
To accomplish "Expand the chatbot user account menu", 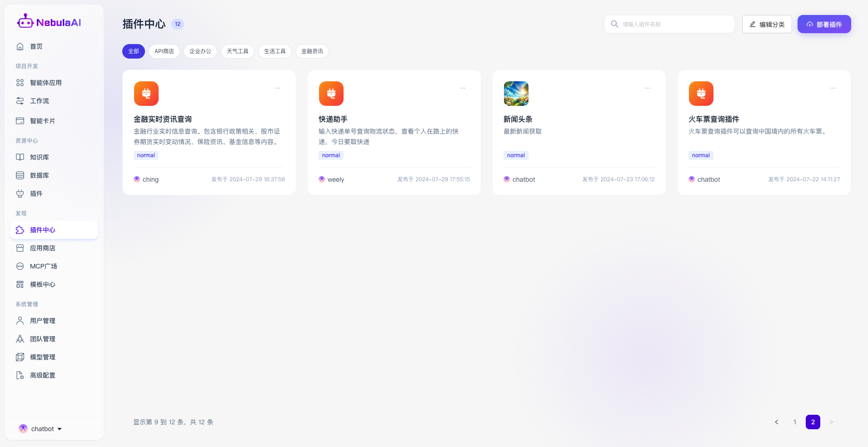I will point(41,429).
